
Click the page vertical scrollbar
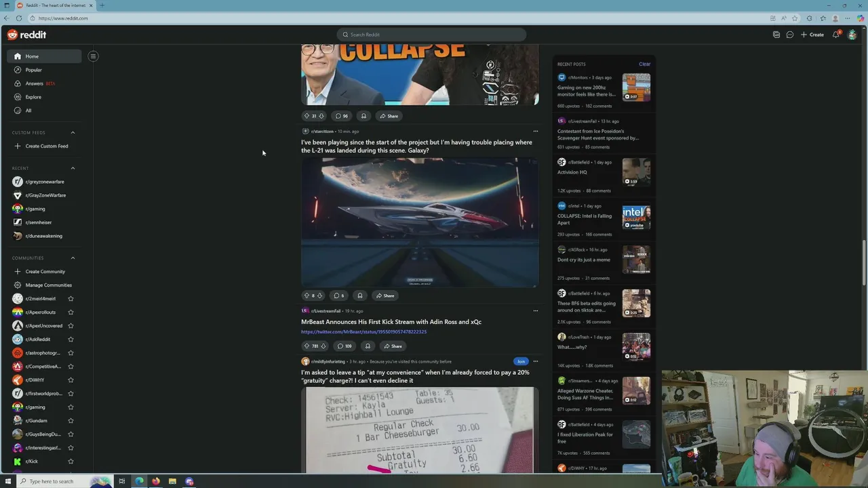864,261
